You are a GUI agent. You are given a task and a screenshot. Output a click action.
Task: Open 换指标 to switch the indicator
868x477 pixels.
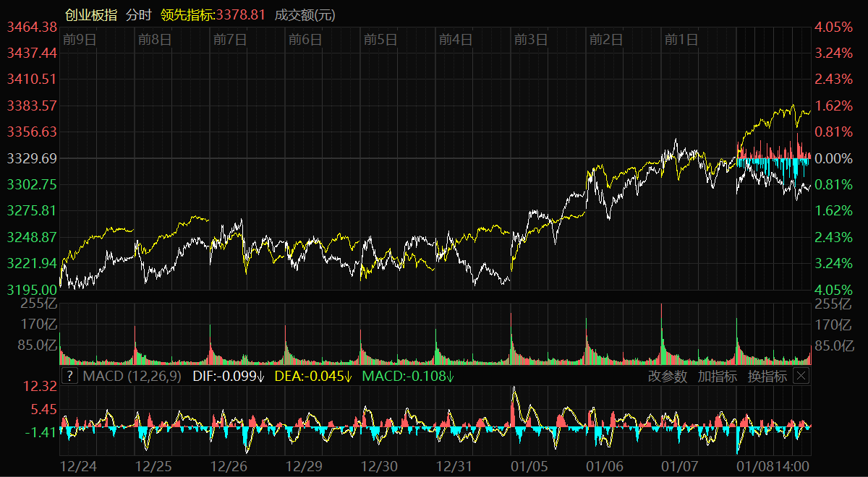(x=767, y=376)
